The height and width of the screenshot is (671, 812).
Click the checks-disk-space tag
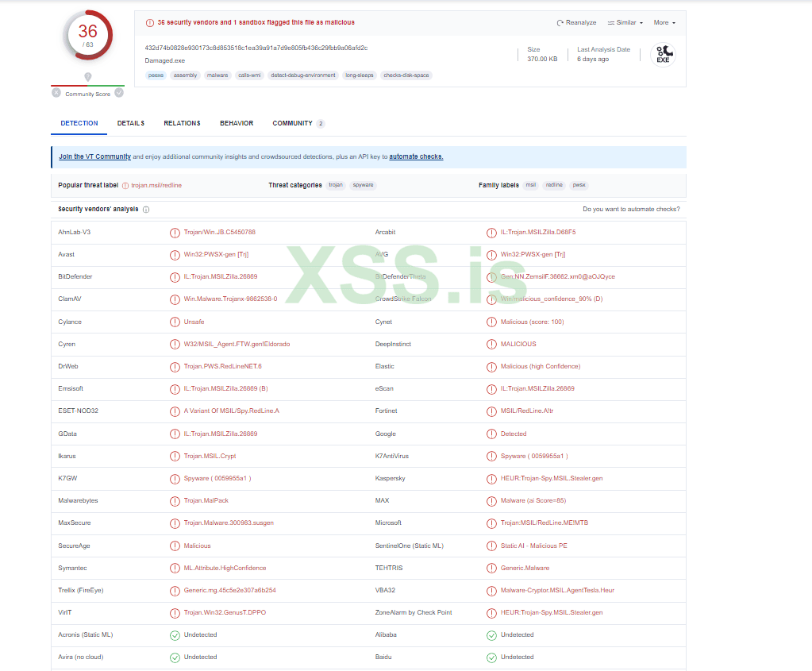406,75
